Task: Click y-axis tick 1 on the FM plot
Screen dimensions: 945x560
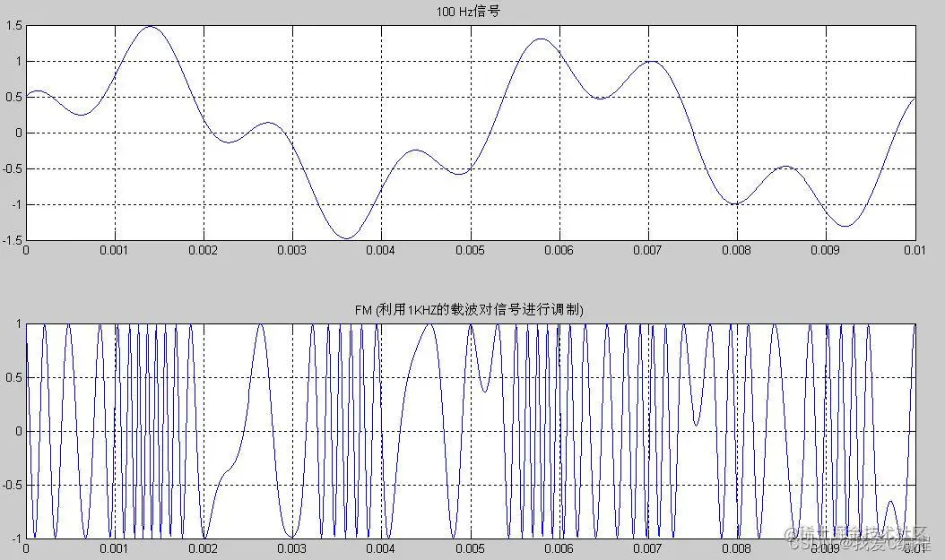Action: [20, 324]
